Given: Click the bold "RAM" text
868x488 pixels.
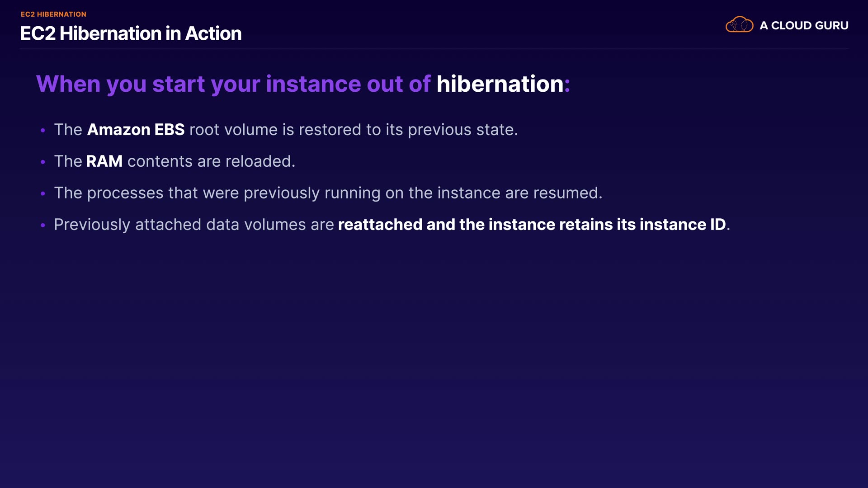Looking at the screenshot, I should point(104,161).
